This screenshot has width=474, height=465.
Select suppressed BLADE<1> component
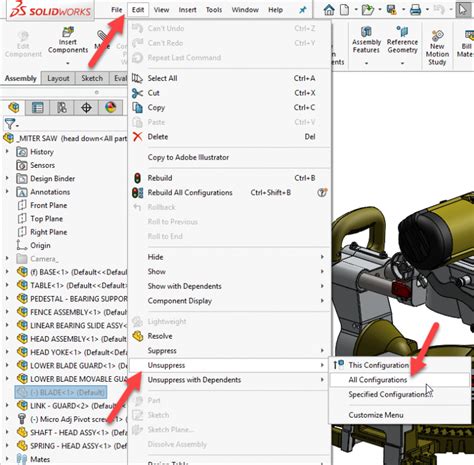61,392
